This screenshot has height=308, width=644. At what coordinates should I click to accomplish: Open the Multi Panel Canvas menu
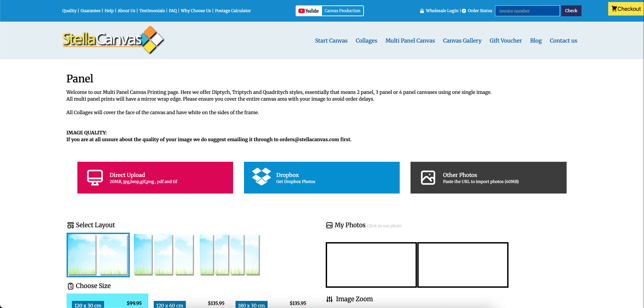click(410, 41)
